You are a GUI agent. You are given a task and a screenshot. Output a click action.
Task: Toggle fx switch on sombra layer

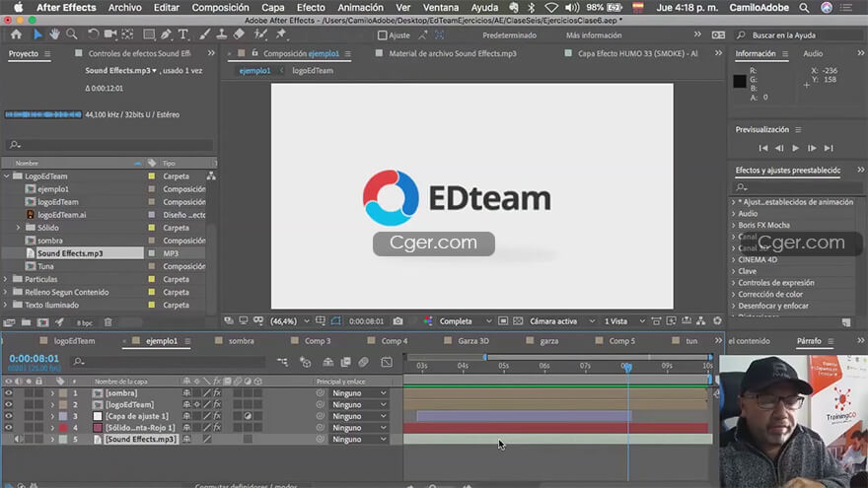(x=217, y=392)
